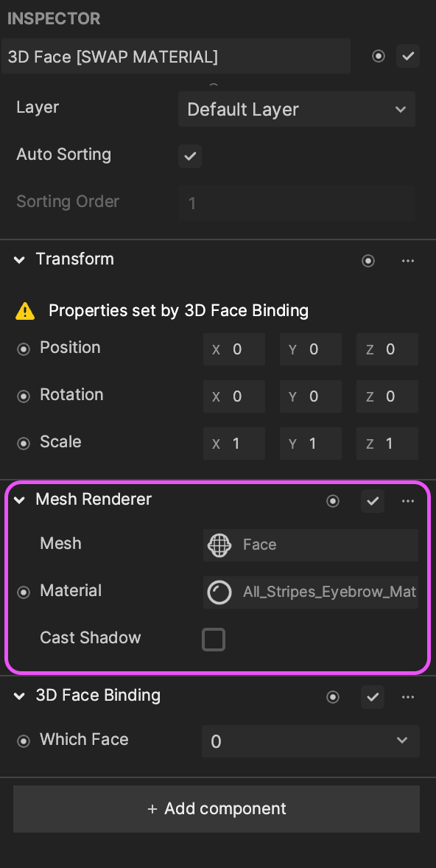
Task: Open the Mesh Renderer three-dot options menu
Action: (x=408, y=501)
